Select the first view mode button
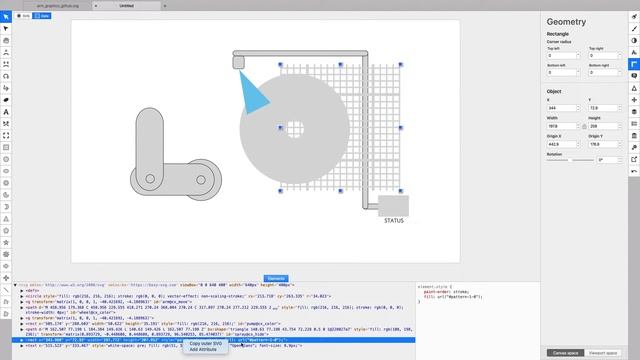Screen dimensions: 640x360 24,16
